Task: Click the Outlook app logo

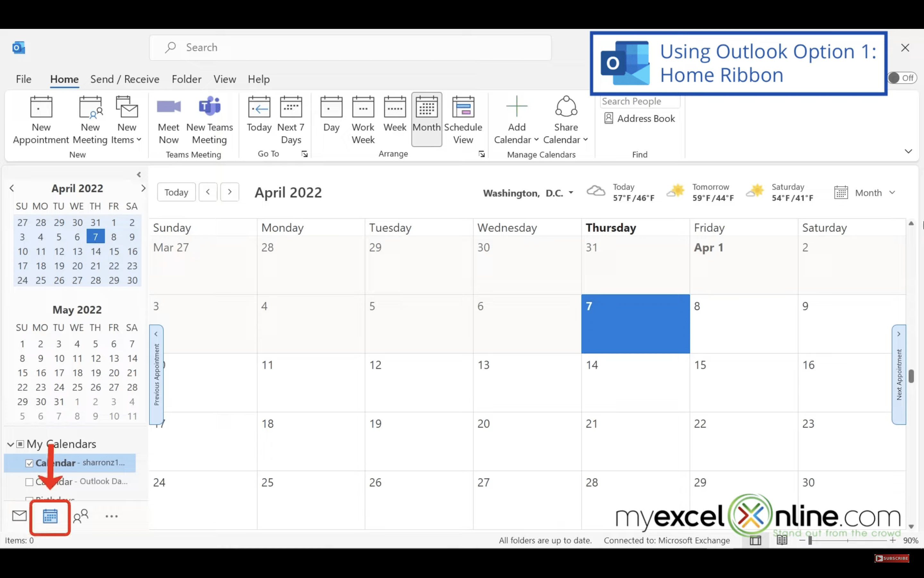Action: (x=18, y=48)
